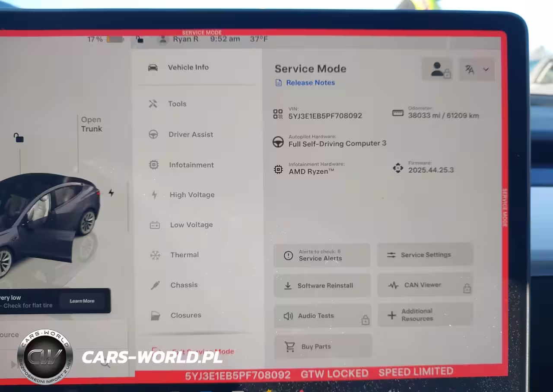
Task: Open the Thermal section
Action: point(184,255)
